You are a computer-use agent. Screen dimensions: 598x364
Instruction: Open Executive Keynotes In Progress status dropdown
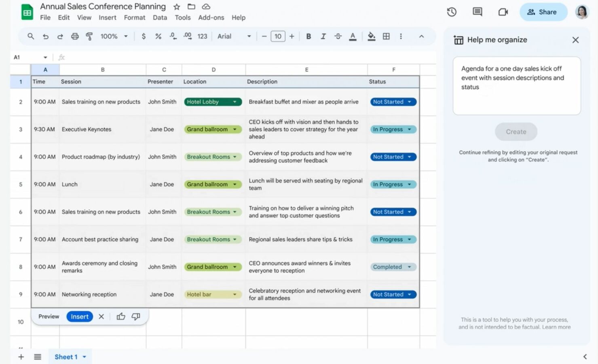(393, 129)
